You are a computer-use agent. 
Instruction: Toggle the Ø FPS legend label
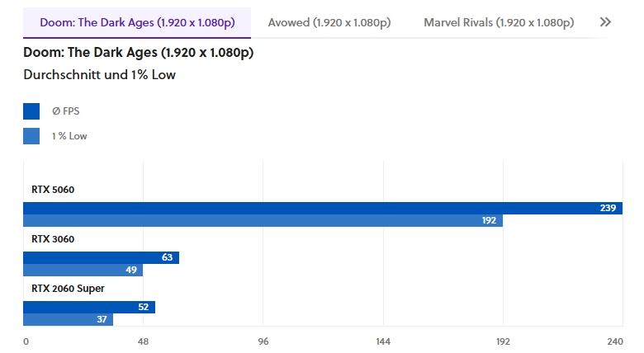(66, 111)
